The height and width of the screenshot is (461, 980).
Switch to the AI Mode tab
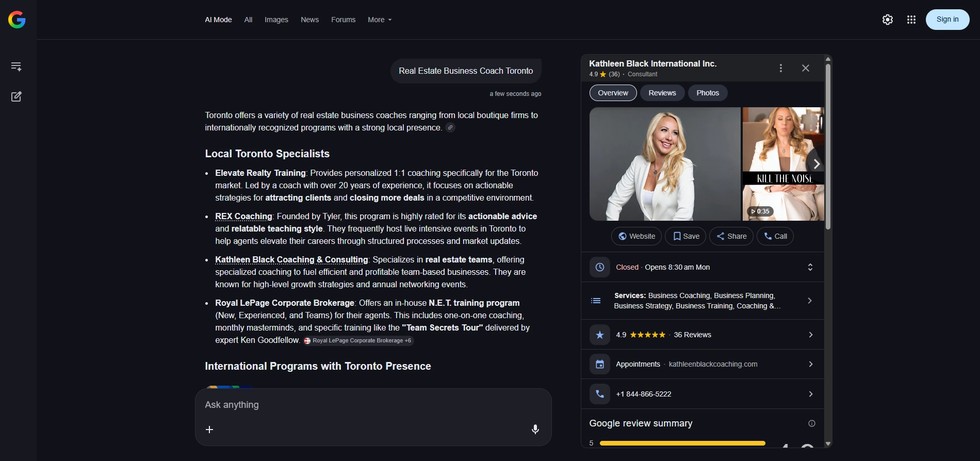tap(218, 20)
